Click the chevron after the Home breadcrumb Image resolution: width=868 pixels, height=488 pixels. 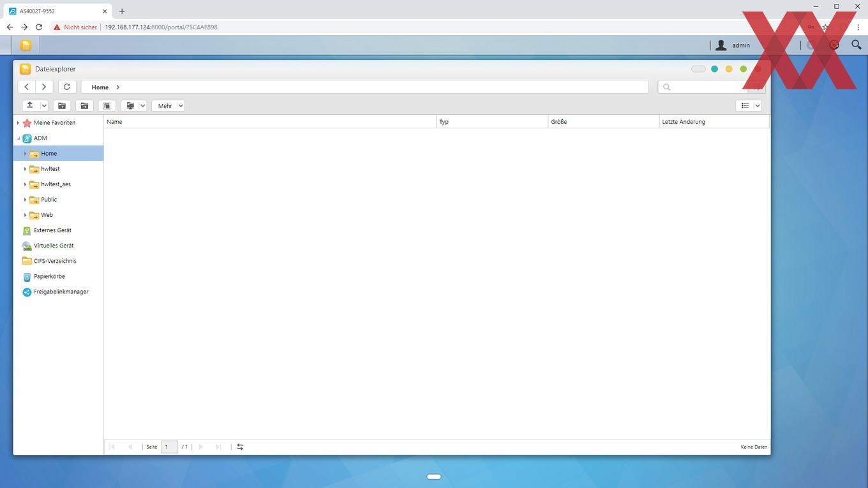tap(118, 87)
